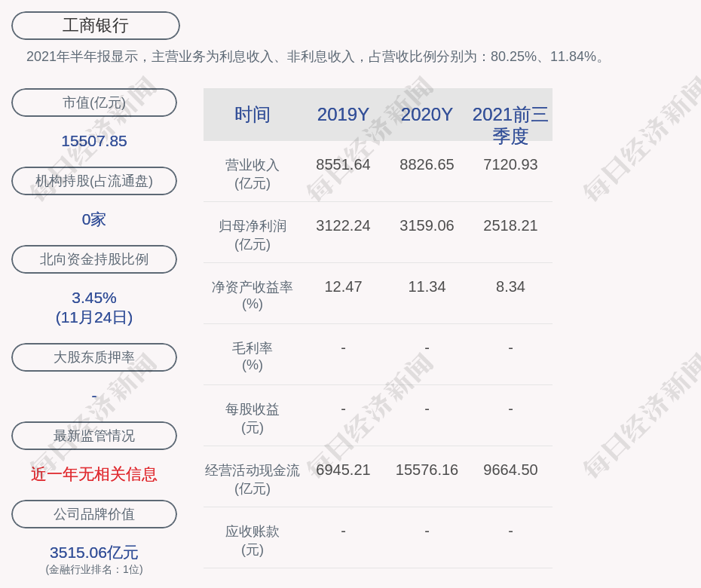Select the 营业收入 row label
The image size is (701, 588).
253,173
